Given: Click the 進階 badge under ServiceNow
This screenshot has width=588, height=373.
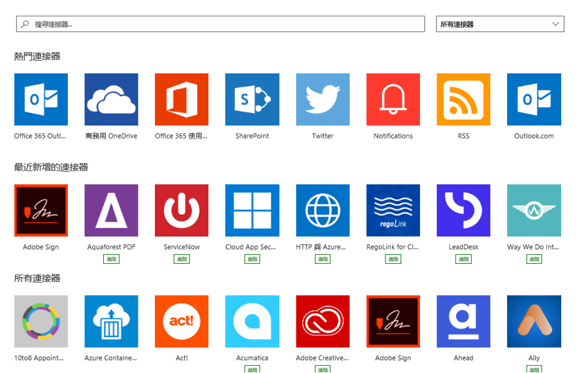Looking at the screenshot, I should [182, 259].
